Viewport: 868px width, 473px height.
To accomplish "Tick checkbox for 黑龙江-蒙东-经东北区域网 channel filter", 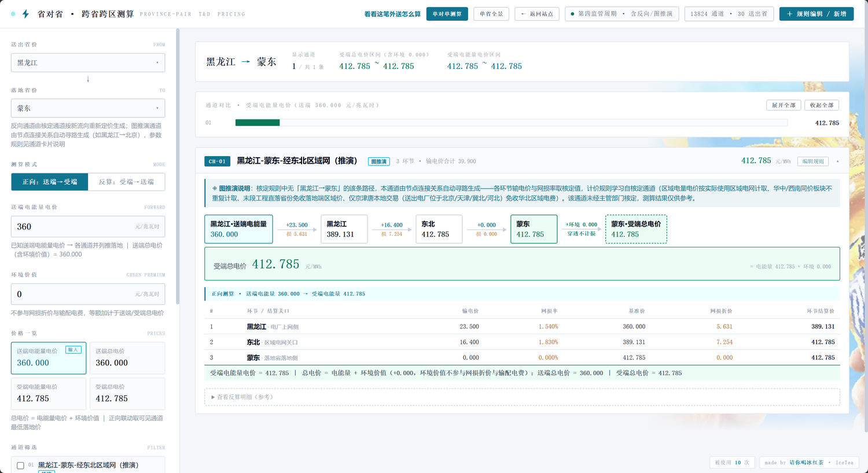I will [x=21, y=465].
